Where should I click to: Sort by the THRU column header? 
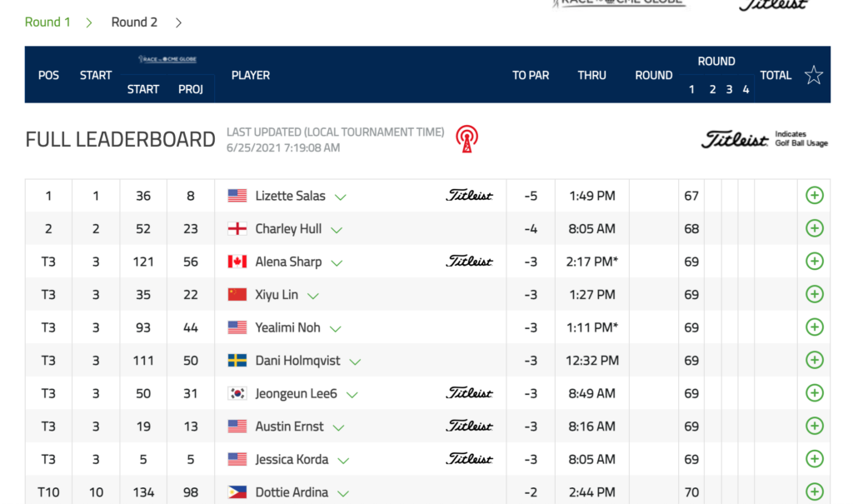point(592,75)
